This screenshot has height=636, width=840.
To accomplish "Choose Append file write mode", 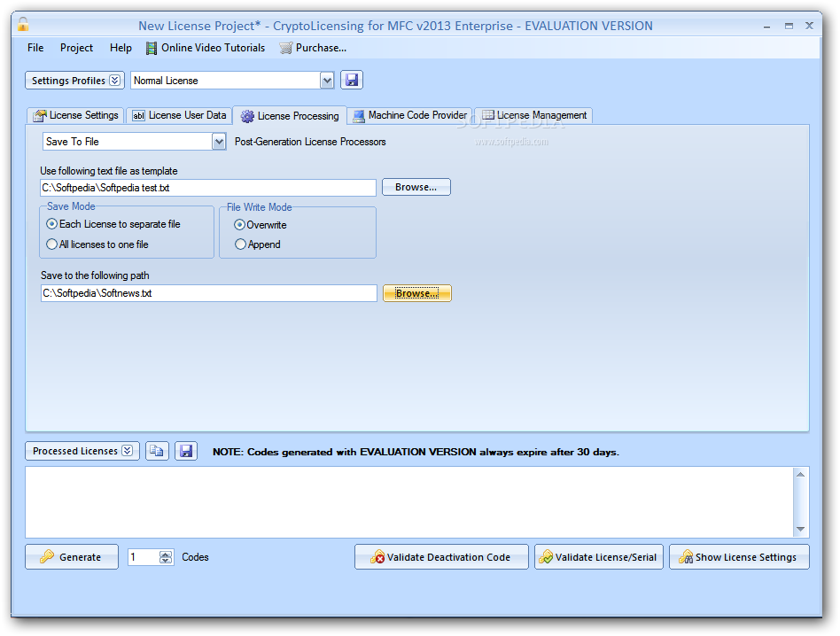I will (258, 244).
